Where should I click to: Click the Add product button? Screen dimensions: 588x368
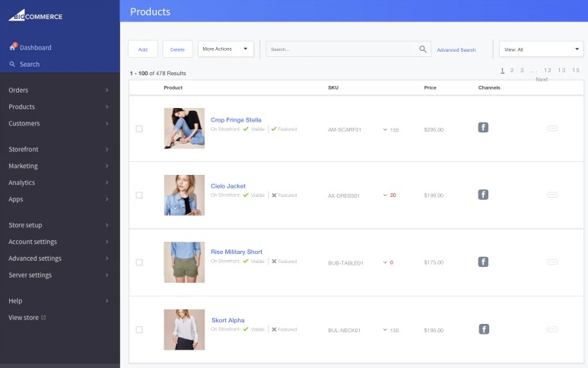pos(143,49)
